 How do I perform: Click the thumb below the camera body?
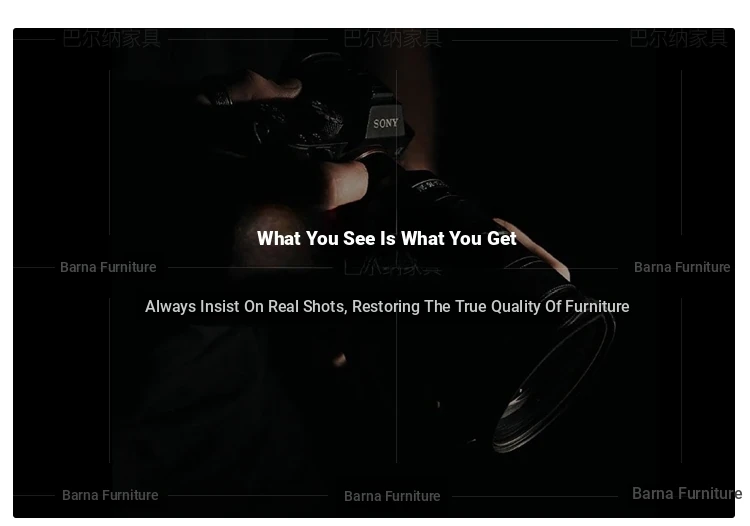click(345, 184)
